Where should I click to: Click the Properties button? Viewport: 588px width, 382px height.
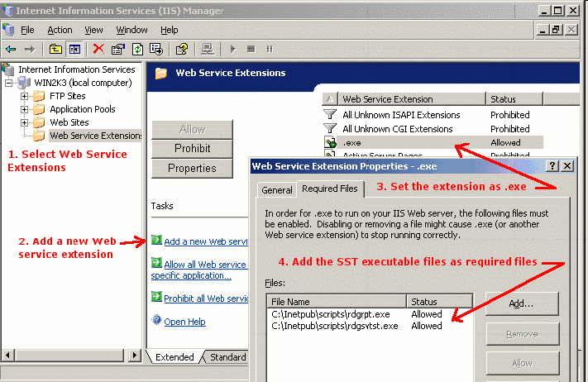point(192,169)
